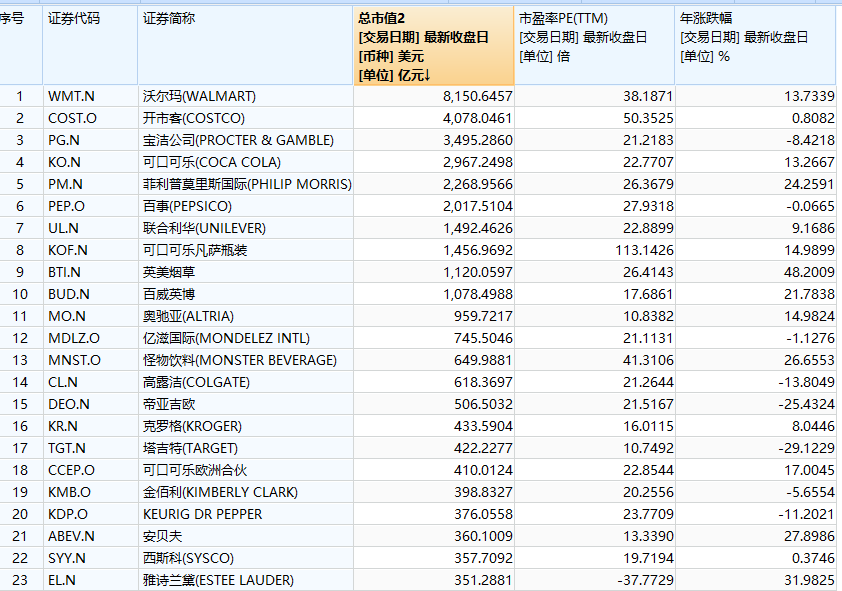842x591 pixels.
Task: Click name 宝洁公司(PROCTER & GAMBLE)
Action: tap(238, 141)
